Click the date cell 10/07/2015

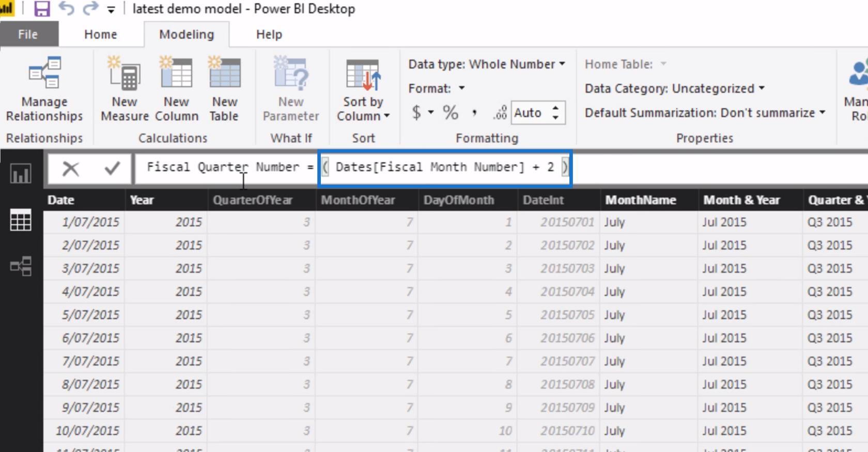pyautogui.click(x=84, y=431)
